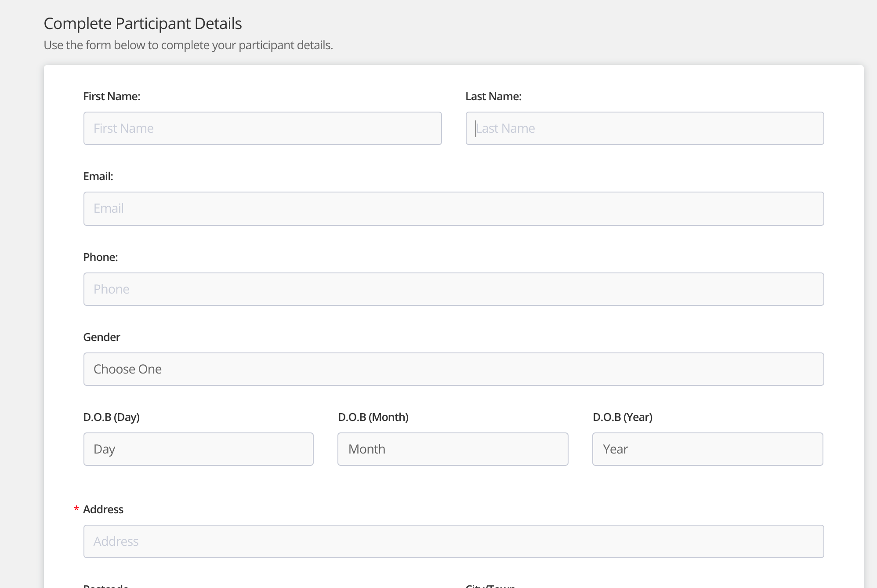Click the 'First Name:' label
The image size is (877, 588).
pos(112,96)
